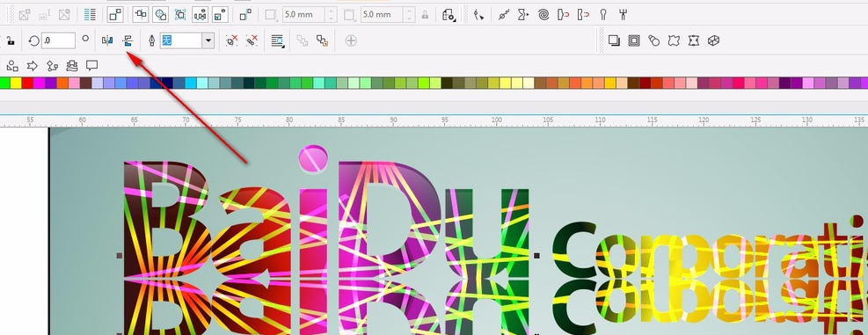868x335 pixels.
Task: Click the plus quick customize button
Action: tap(350, 40)
